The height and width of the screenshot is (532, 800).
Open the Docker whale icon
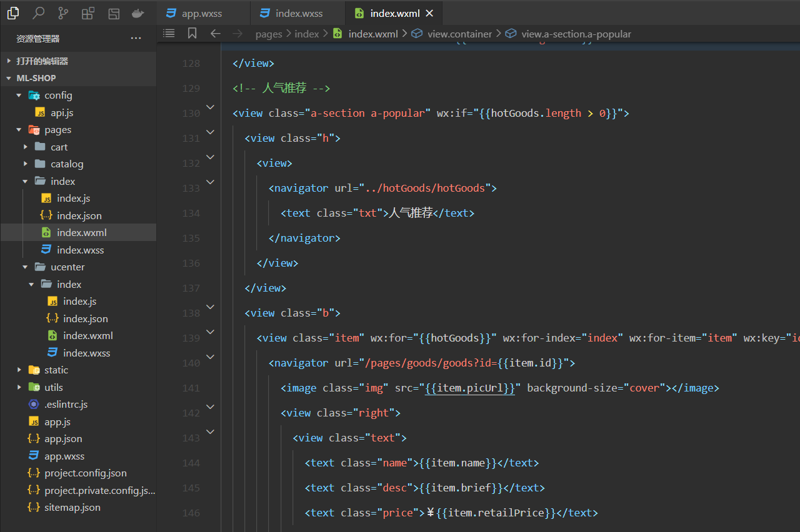pos(138,12)
